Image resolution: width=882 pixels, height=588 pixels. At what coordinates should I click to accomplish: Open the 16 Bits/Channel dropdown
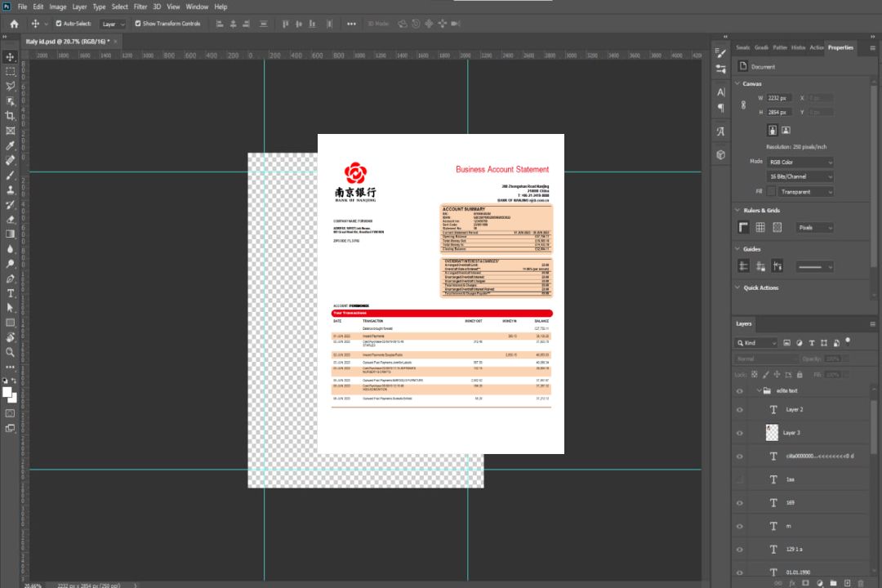pyautogui.click(x=800, y=176)
